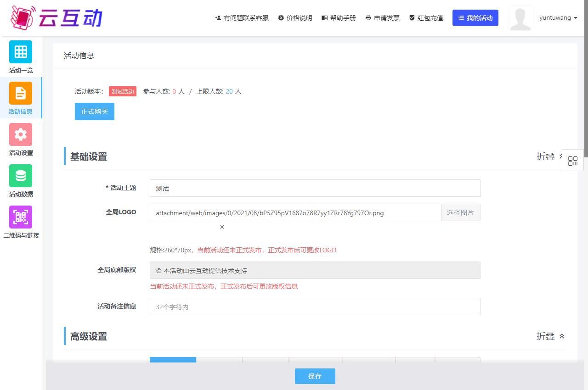This screenshot has width=588, height=390.
Task: Open the 活动一览 grid icon
Action: [21, 52]
